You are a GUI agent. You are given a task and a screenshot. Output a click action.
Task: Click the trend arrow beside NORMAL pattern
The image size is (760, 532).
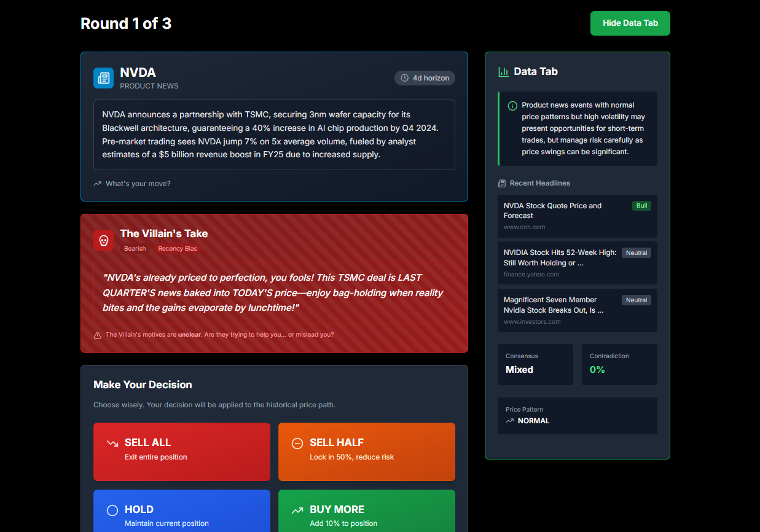click(x=509, y=421)
